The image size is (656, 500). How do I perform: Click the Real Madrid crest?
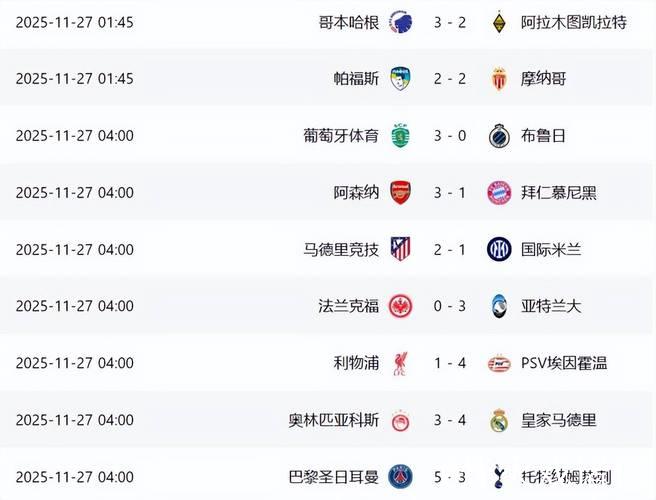coord(499,420)
